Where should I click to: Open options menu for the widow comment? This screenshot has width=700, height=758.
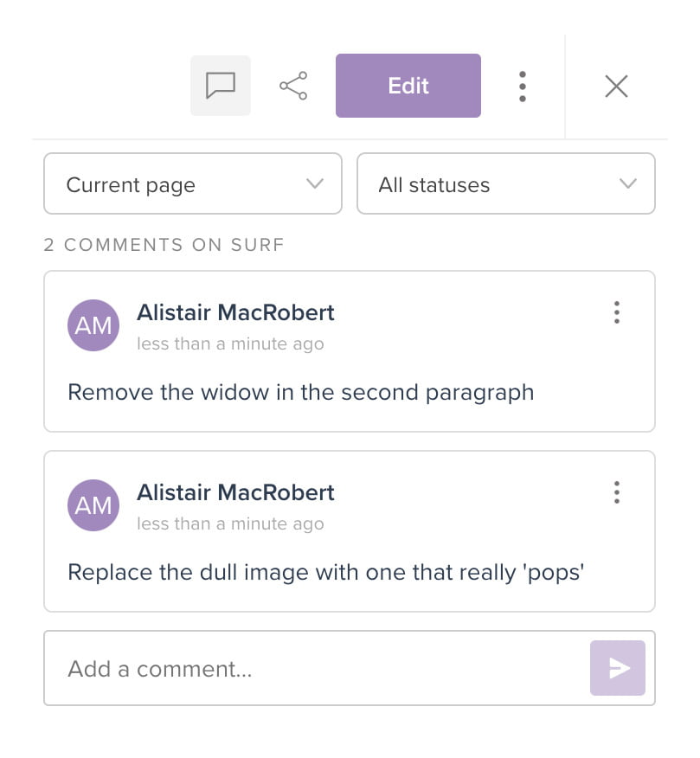pos(616,312)
